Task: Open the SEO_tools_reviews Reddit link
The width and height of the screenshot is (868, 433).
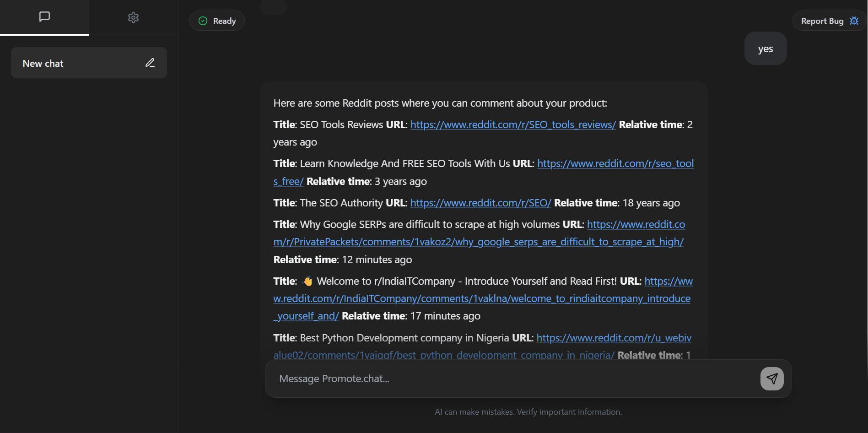Action: (x=513, y=124)
